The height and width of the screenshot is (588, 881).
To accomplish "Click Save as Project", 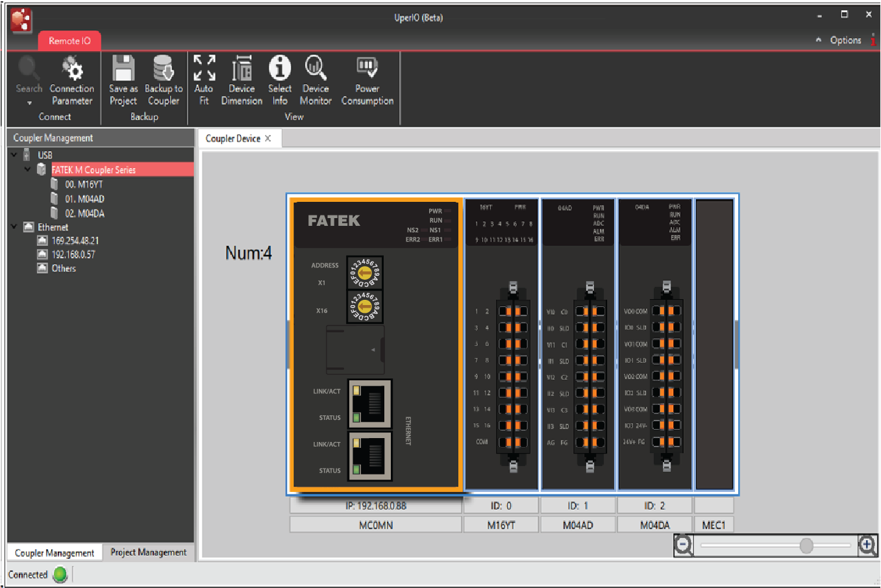I will (123, 80).
